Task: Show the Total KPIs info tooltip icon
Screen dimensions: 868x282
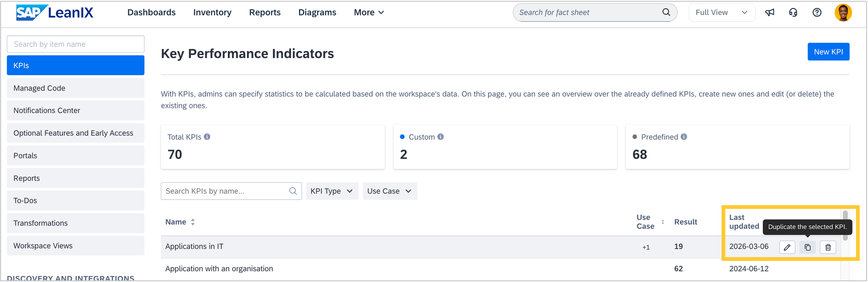Action: click(207, 137)
